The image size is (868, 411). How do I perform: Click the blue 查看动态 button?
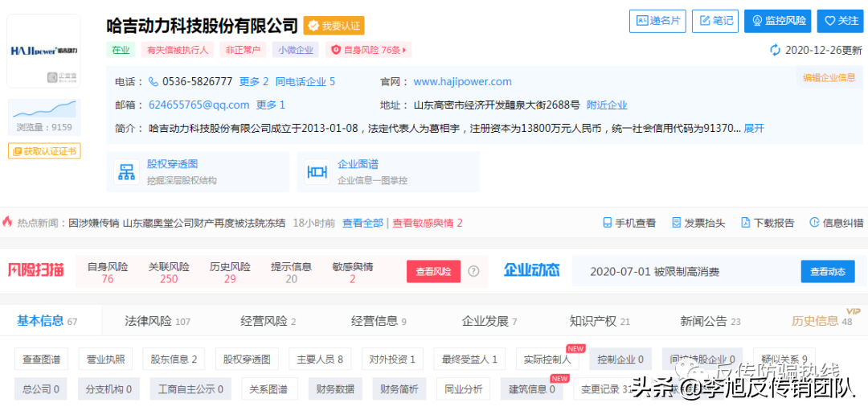click(x=828, y=271)
